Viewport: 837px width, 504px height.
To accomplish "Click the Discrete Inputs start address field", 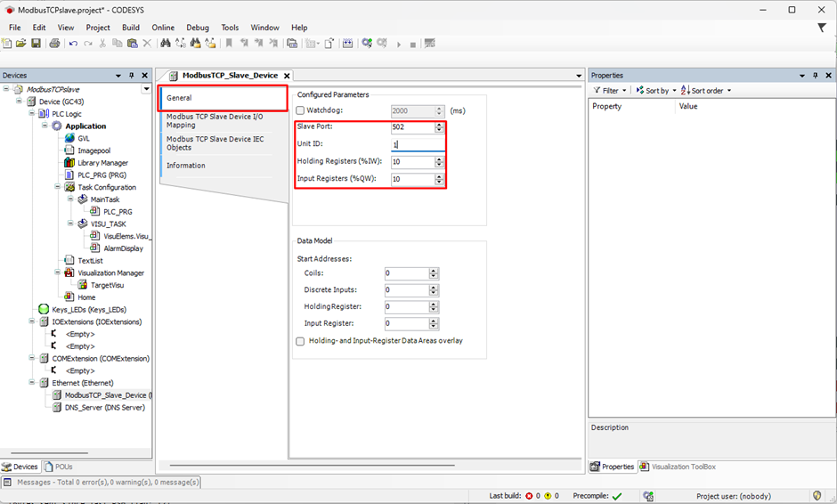I will 407,290.
